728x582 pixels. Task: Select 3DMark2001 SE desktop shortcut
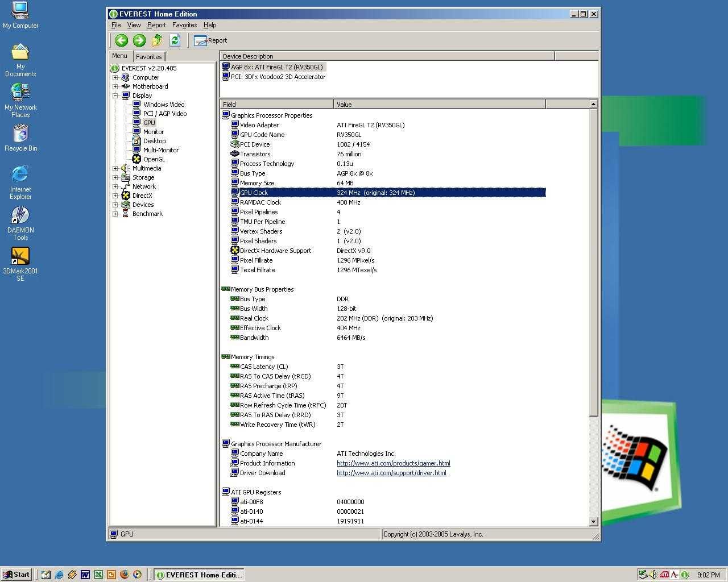20,264
